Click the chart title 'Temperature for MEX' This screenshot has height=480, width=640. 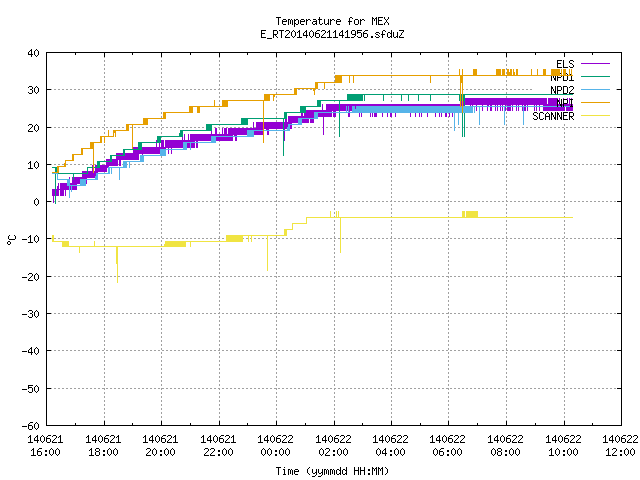point(332,21)
